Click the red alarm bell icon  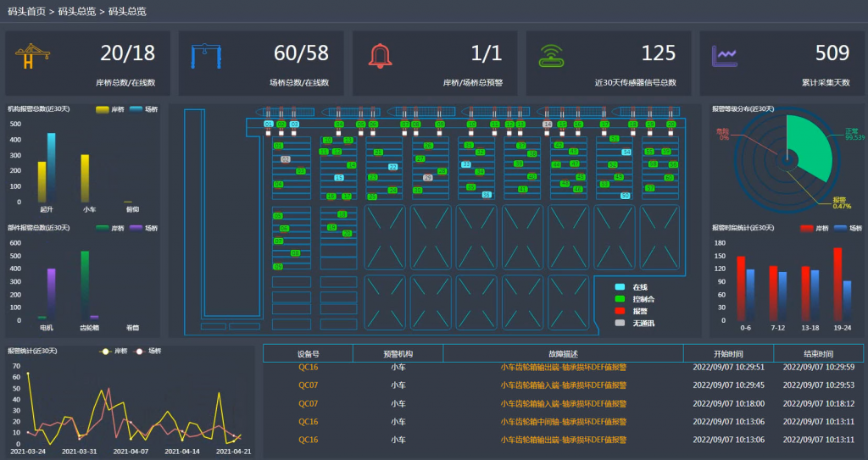point(380,57)
